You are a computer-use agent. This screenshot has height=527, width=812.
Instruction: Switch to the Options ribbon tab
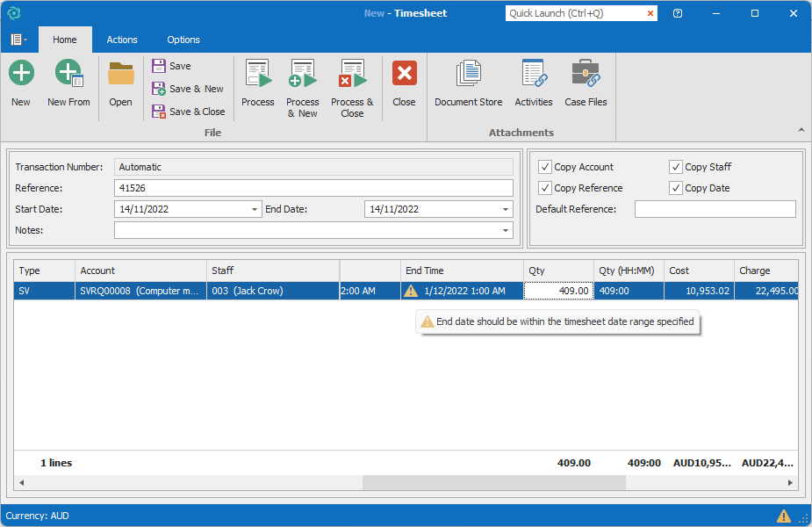(183, 40)
